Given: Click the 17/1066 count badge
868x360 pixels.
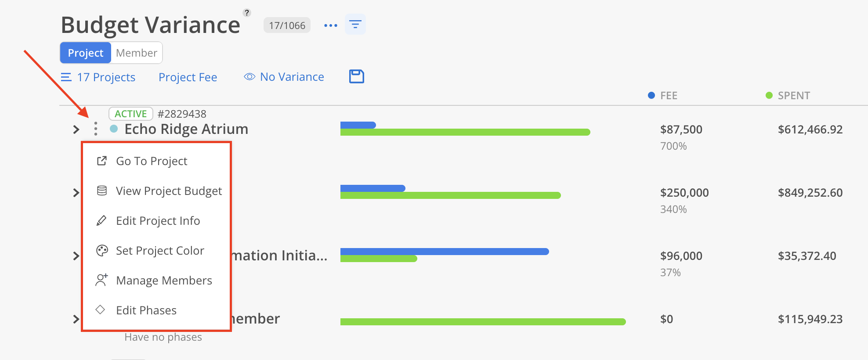Looking at the screenshot, I should (x=287, y=25).
